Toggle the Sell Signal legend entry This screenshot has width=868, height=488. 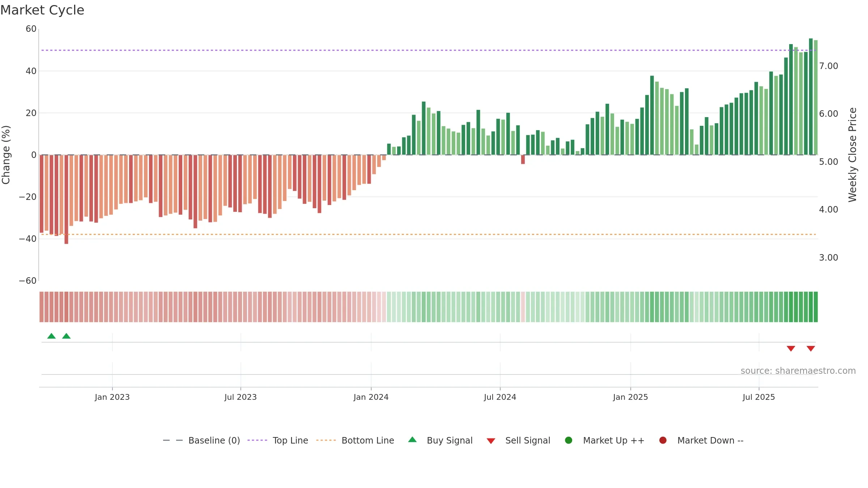518,440
